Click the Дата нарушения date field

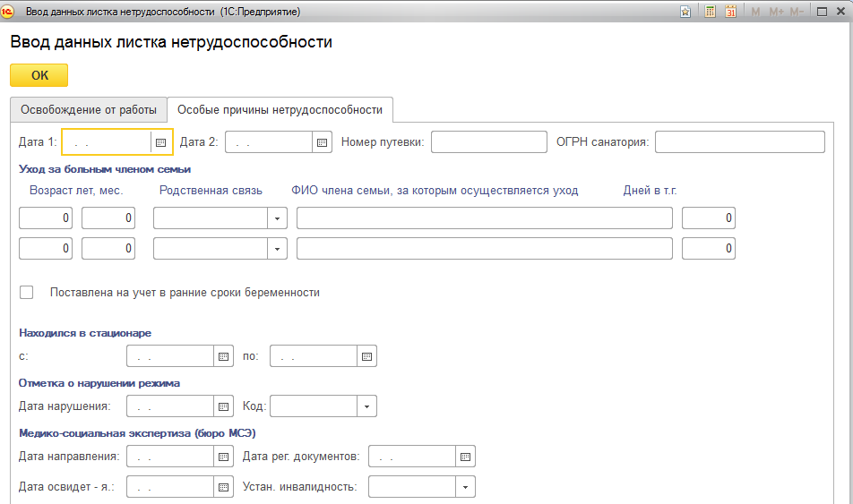coord(170,406)
